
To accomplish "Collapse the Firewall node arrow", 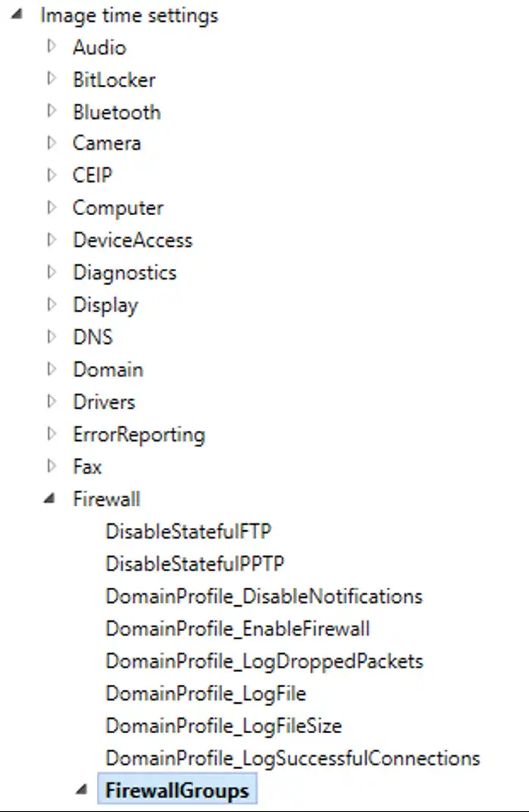I will 49,498.
